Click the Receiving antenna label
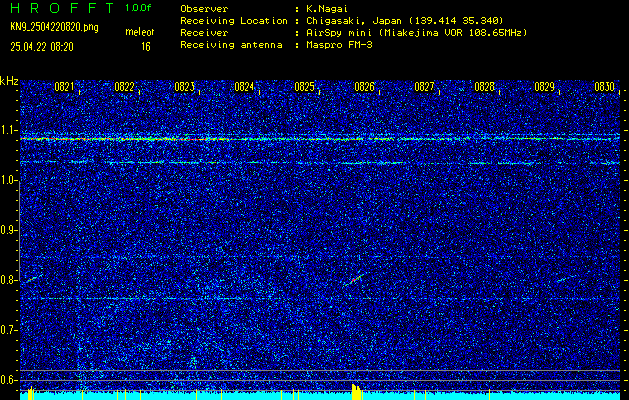 pos(231,45)
